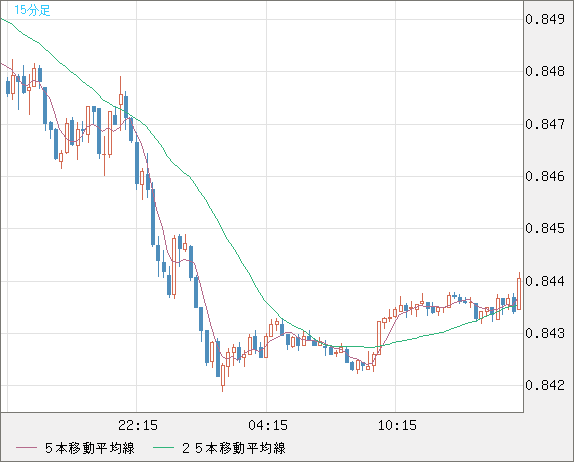Viewport: 574px width, 462px height.
Task: Click the 0.847 price axis label
Action: pos(545,124)
